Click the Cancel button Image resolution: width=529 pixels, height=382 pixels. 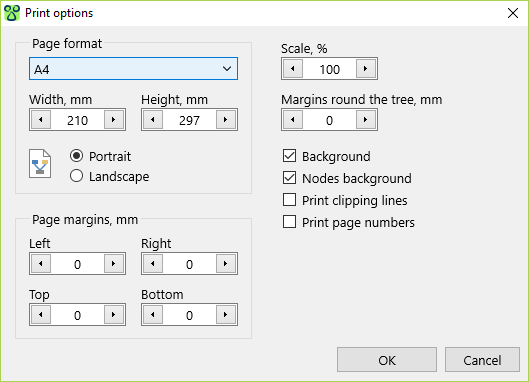[x=482, y=360]
